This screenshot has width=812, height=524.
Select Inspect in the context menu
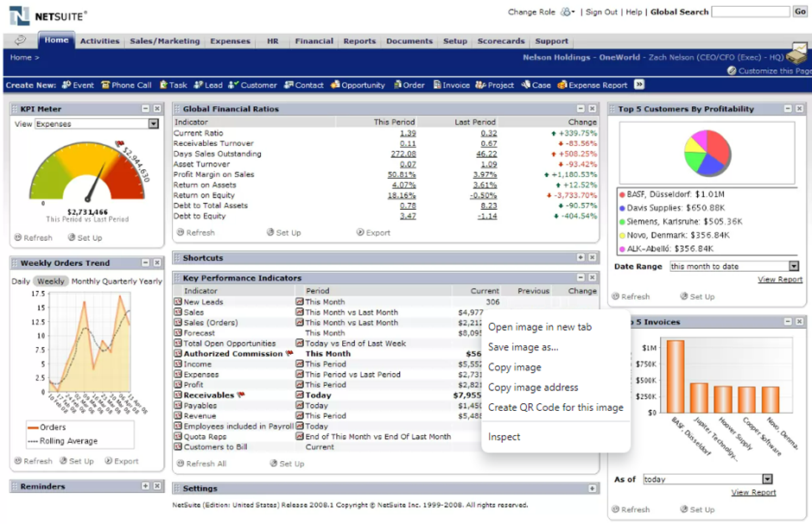coord(504,437)
